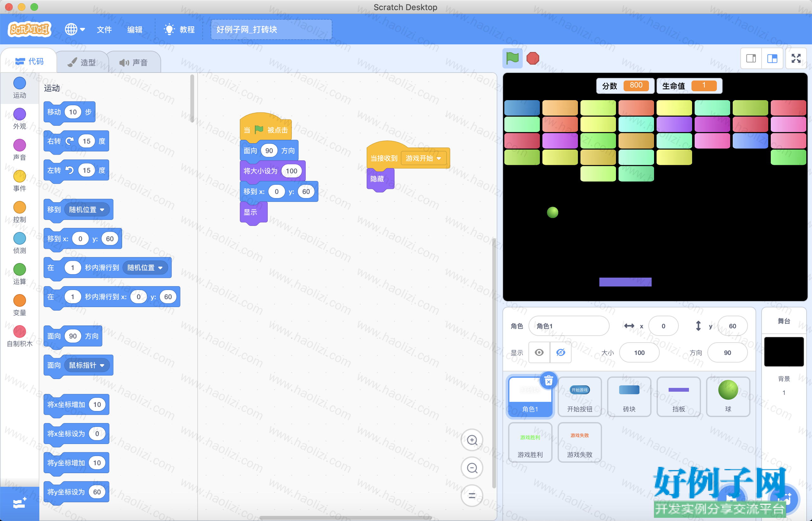Screen dimensions: 812x521
Task: Select the 自制积木 block category
Action: click(20, 337)
